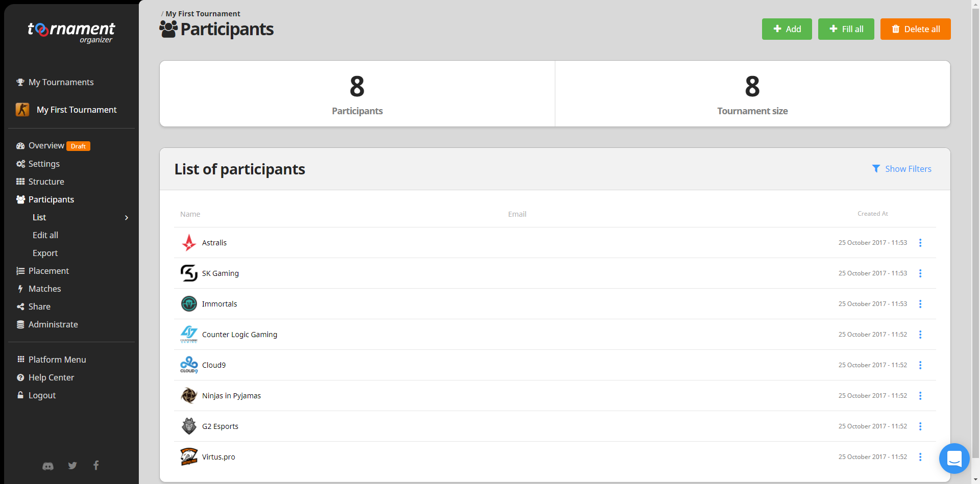The height and width of the screenshot is (484, 980).
Task: Open the Export participants option
Action: point(45,253)
